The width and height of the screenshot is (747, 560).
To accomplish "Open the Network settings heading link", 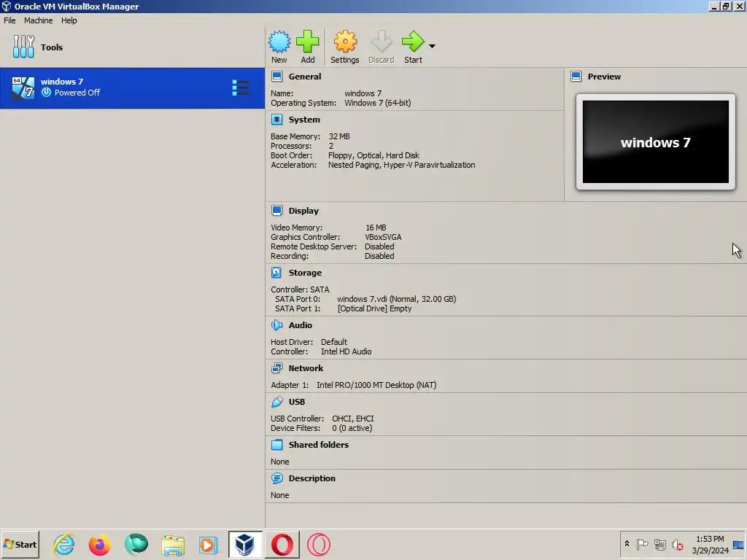I will 306,368.
